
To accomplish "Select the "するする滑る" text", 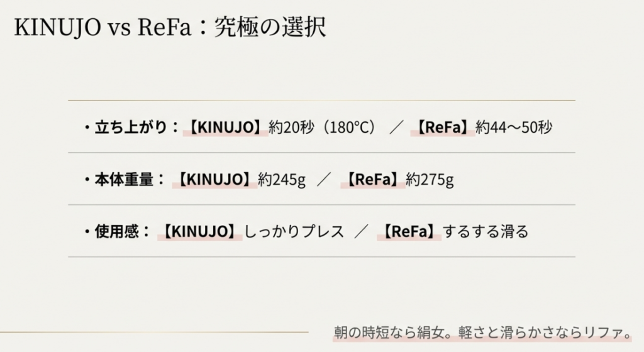I will click(x=486, y=232).
